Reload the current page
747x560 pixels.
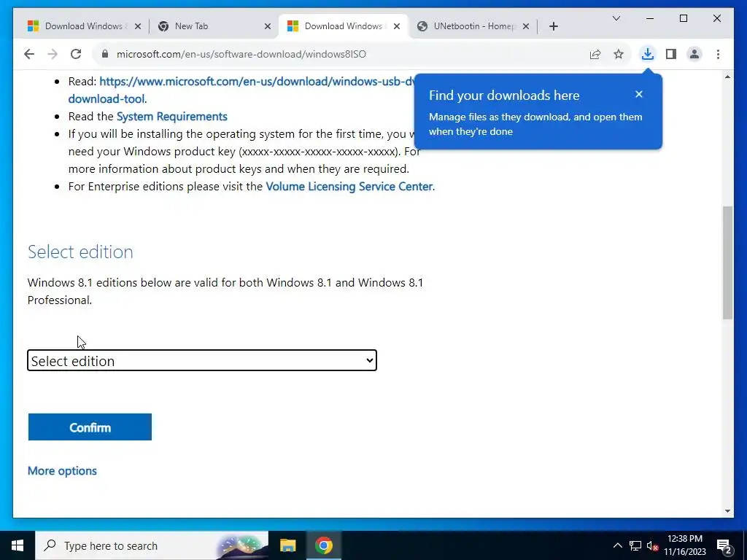point(76,54)
